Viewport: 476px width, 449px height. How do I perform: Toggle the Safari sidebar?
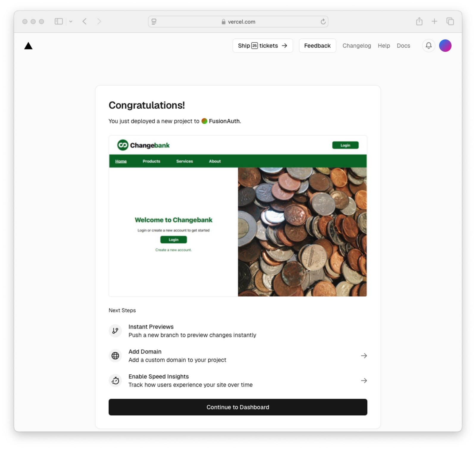(58, 21)
